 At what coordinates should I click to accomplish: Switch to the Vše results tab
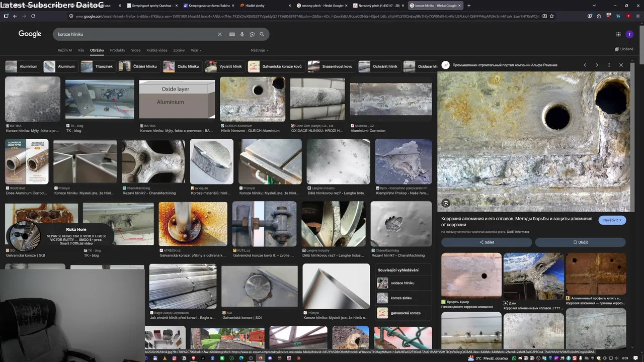tap(81, 50)
